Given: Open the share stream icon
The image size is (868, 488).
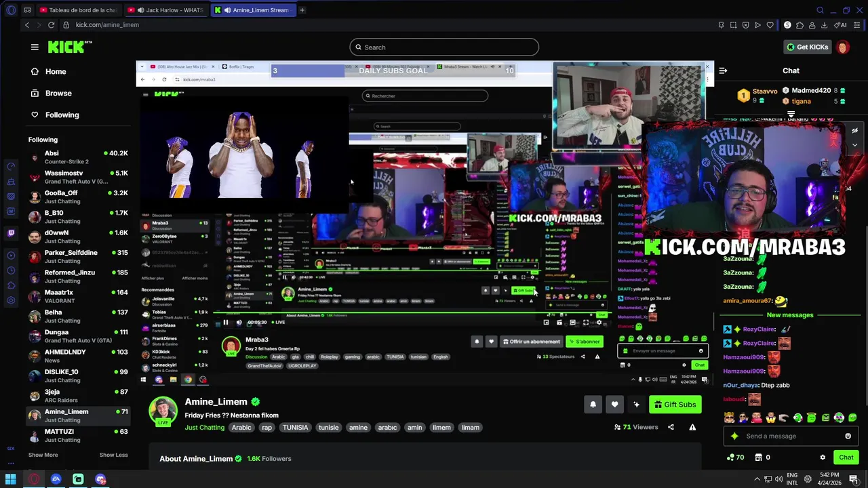Looking at the screenshot, I should click(x=671, y=427).
